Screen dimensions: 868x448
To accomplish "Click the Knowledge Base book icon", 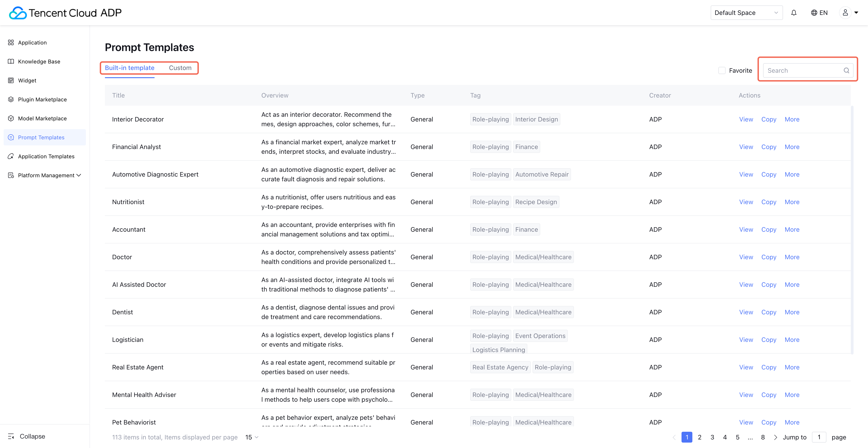I will click(11, 61).
